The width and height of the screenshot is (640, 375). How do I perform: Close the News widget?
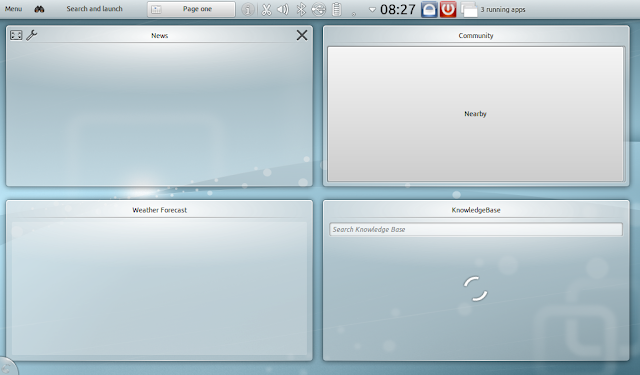click(302, 35)
